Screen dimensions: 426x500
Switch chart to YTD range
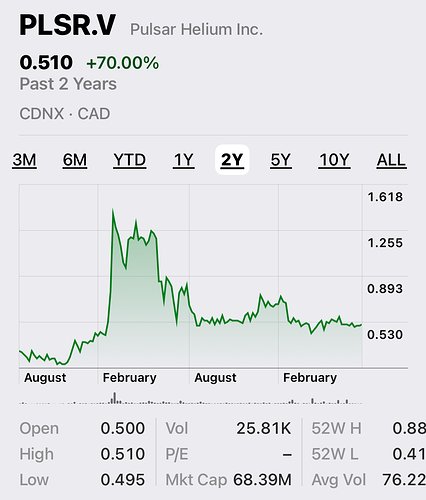pyautogui.click(x=130, y=160)
